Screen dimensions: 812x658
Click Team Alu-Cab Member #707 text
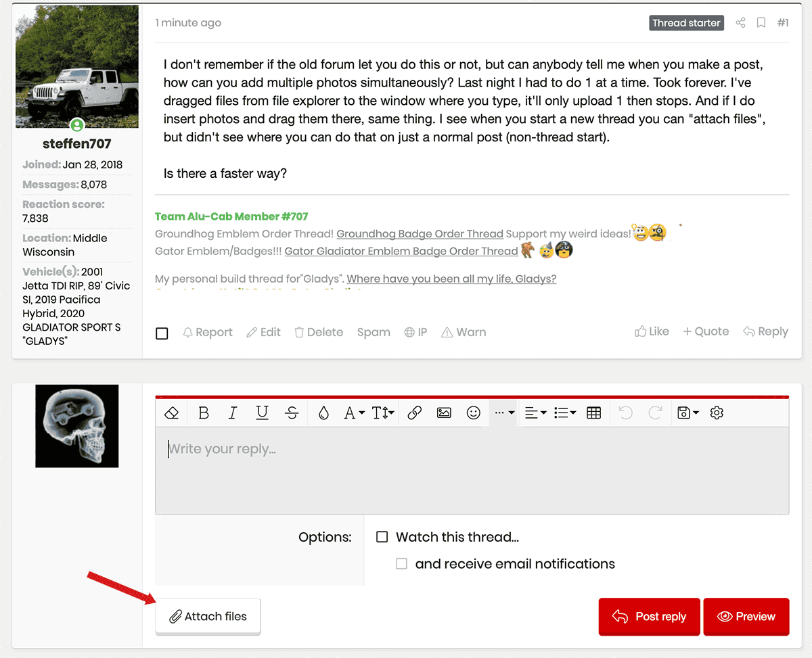231,216
